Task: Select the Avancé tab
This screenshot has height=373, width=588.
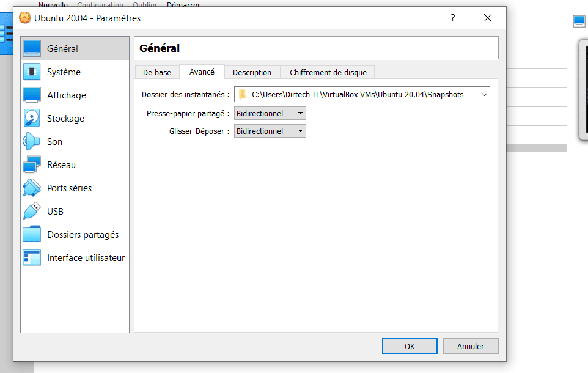Action: pos(202,72)
